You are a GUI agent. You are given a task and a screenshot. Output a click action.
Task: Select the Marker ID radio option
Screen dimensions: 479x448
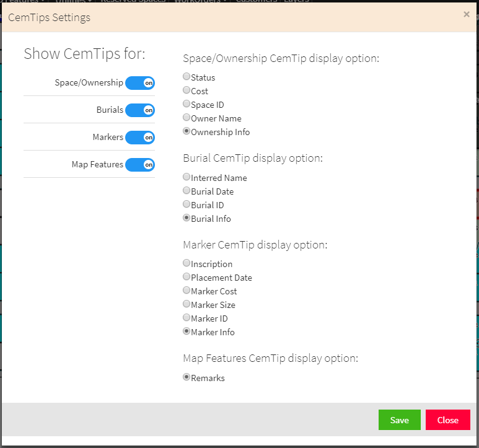tap(187, 318)
